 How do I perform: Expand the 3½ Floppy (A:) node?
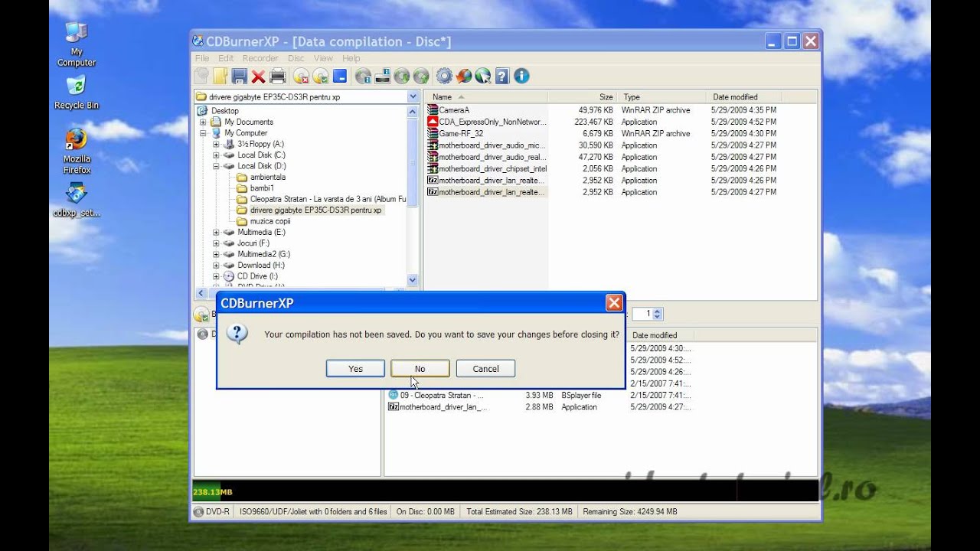click(x=216, y=144)
